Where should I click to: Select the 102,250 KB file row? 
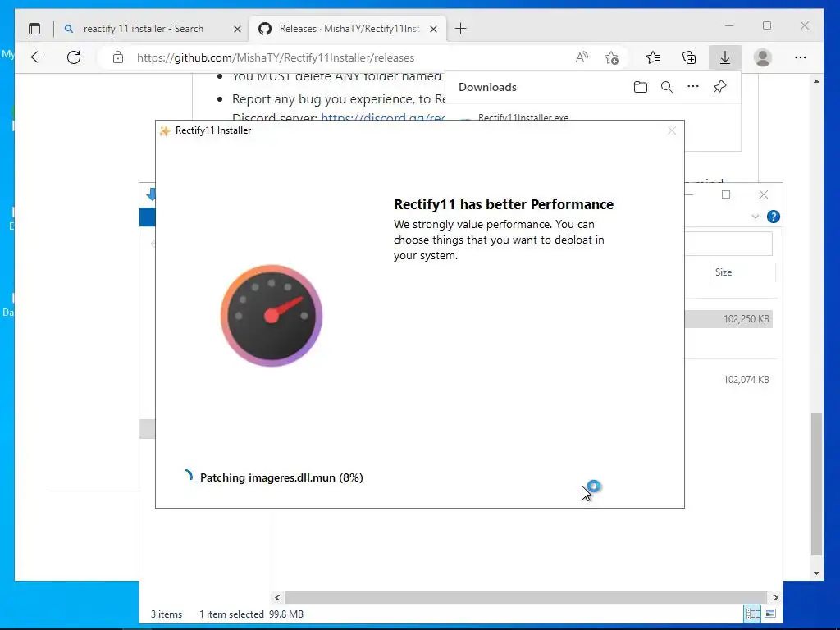pos(728,319)
